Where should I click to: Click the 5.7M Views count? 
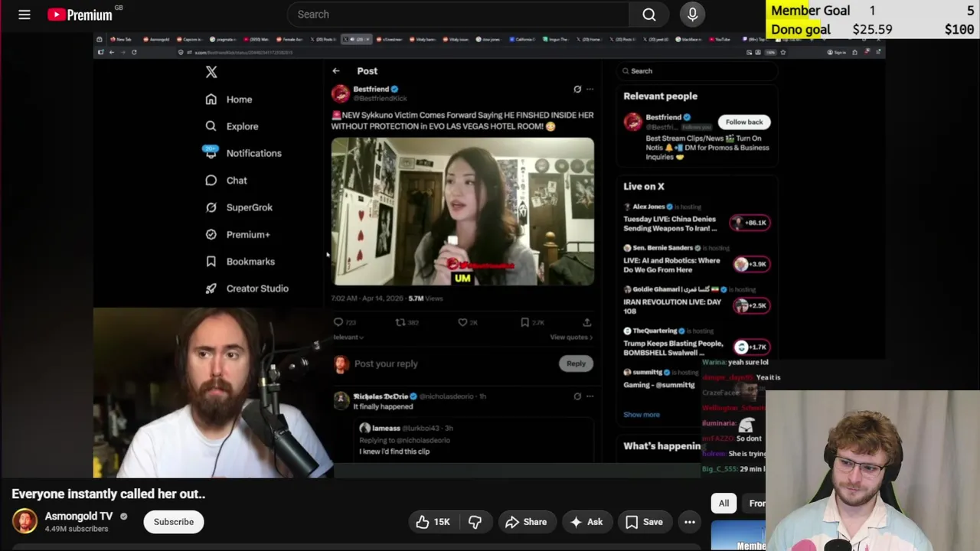pyautogui.click(x=426, y=298)
